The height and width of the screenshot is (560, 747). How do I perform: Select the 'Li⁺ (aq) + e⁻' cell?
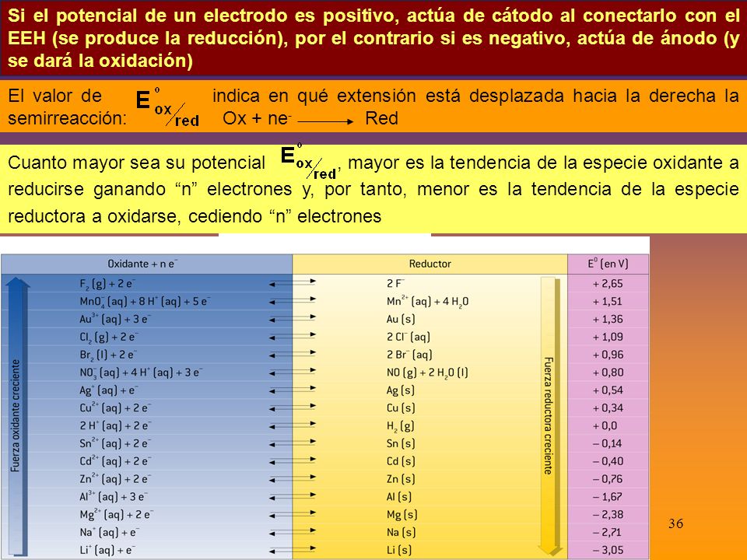[x=107, y=550]
